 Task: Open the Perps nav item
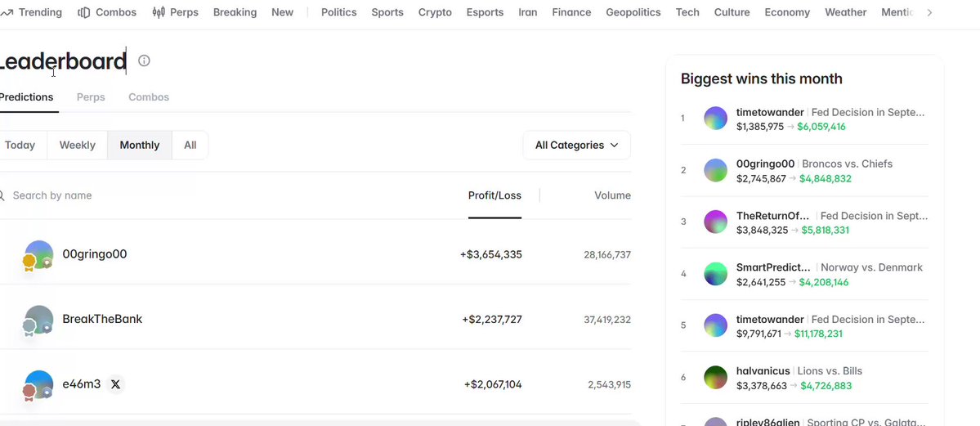point(176,12)
